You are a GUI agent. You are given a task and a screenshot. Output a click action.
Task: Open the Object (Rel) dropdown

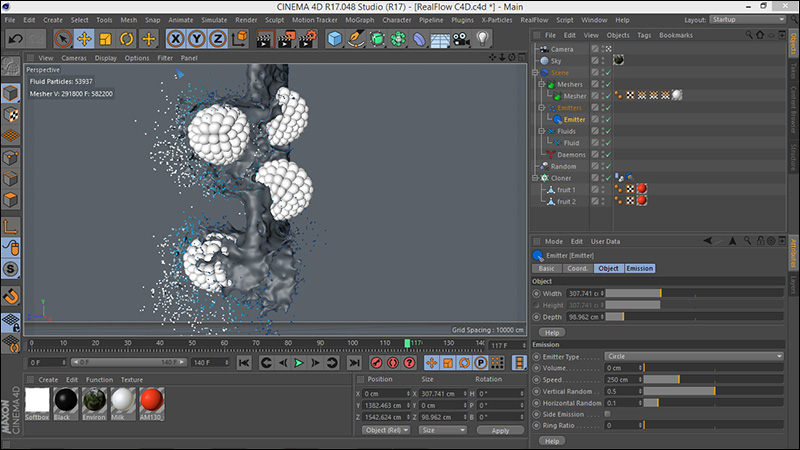point(387,430)
